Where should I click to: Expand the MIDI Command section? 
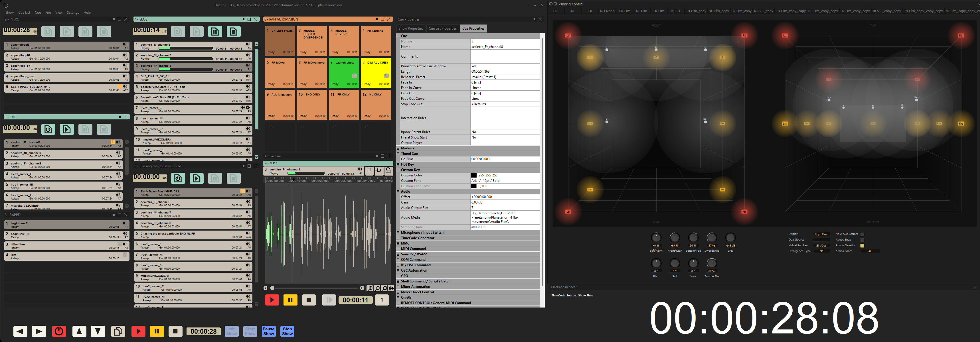point(398,249)
